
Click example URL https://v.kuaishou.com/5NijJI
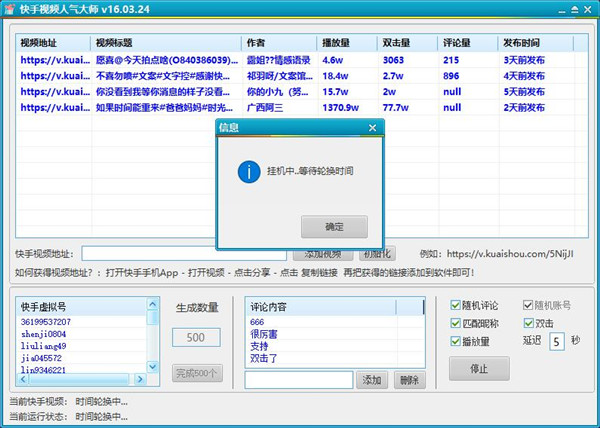[x=510, y=254]
